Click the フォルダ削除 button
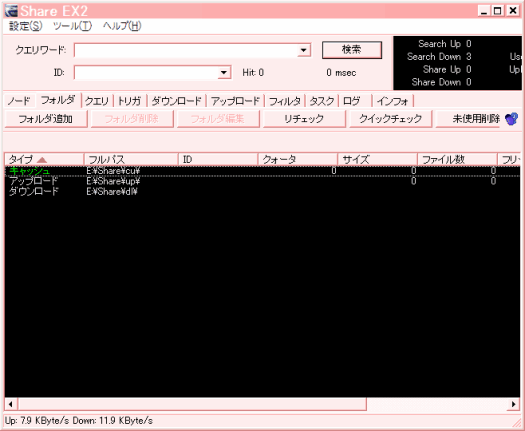 tap(132, 119)
